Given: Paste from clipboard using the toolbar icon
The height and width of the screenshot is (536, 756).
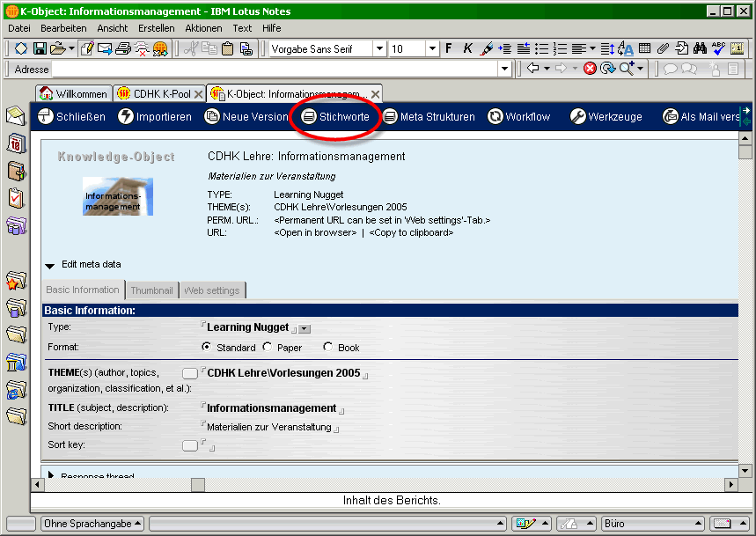Looking at the screenshot, I should 228,48.
